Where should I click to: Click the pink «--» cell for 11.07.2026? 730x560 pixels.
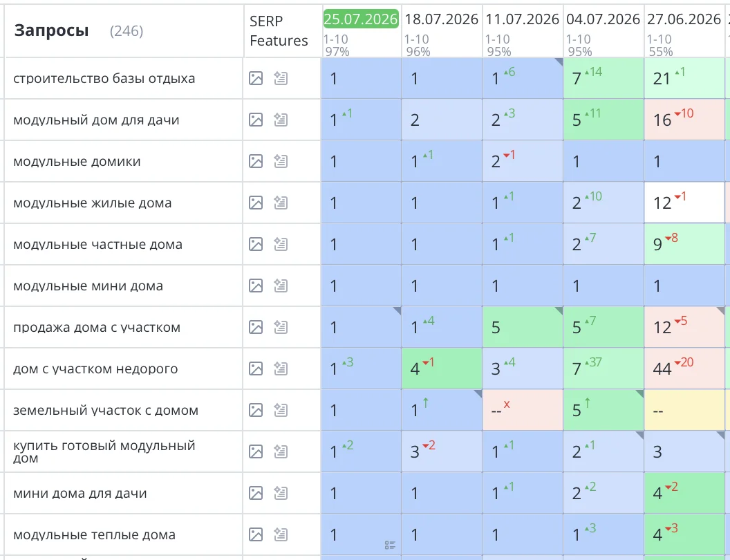coord(523,410)
